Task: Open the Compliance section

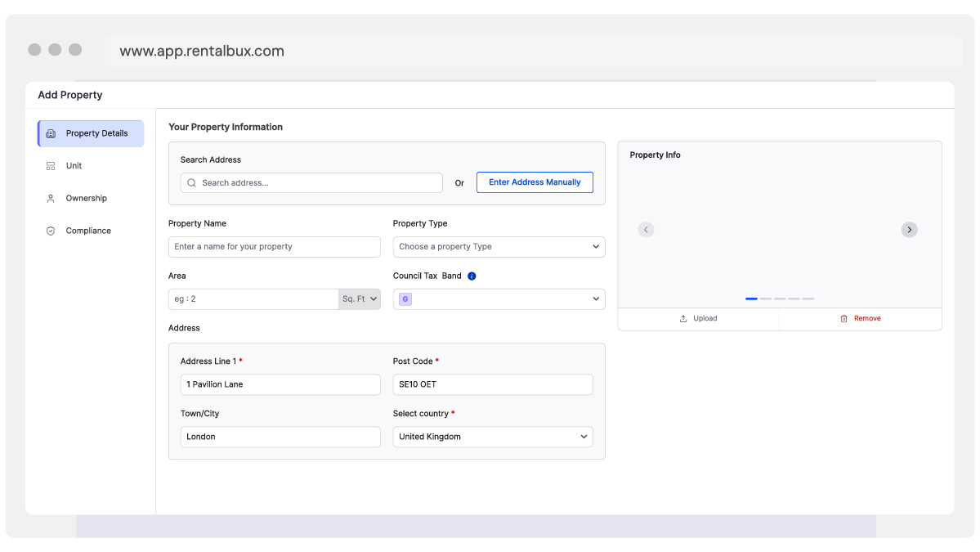Action: 87,231
